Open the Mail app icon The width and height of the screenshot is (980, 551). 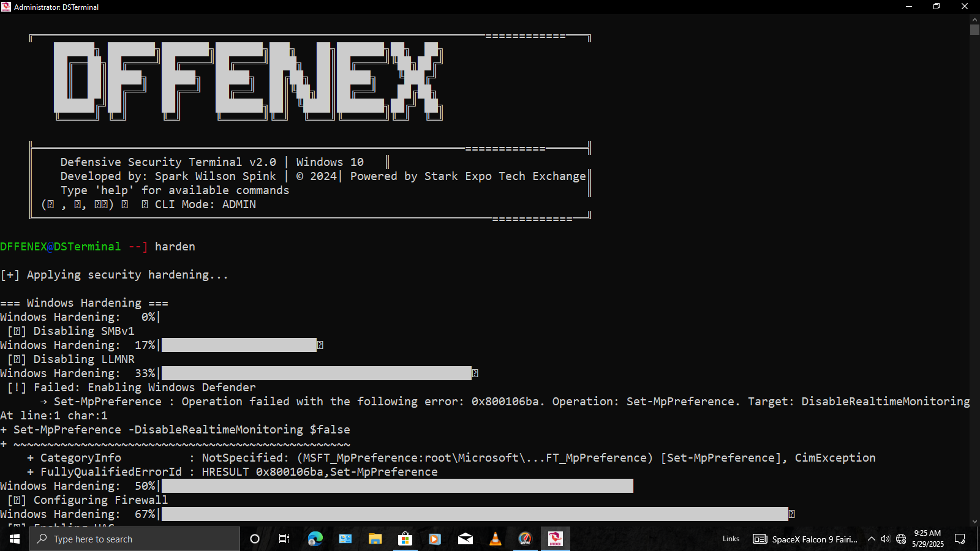[466, 539]
